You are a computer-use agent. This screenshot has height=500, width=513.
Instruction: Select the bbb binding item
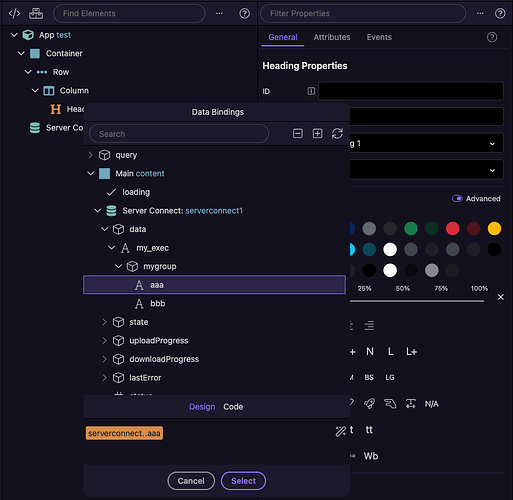(157, 303)
